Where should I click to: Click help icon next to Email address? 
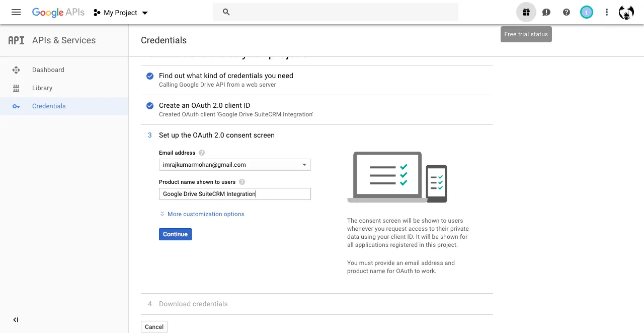coord(202,153)
